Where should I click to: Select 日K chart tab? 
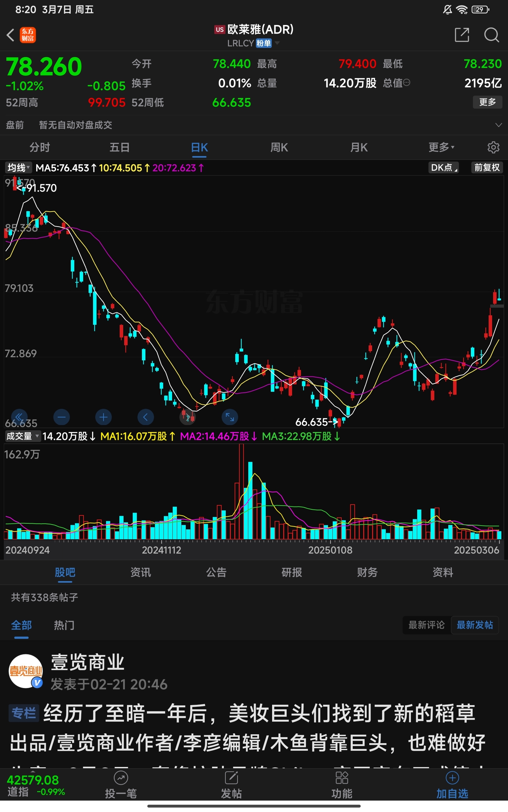point(200,147)
